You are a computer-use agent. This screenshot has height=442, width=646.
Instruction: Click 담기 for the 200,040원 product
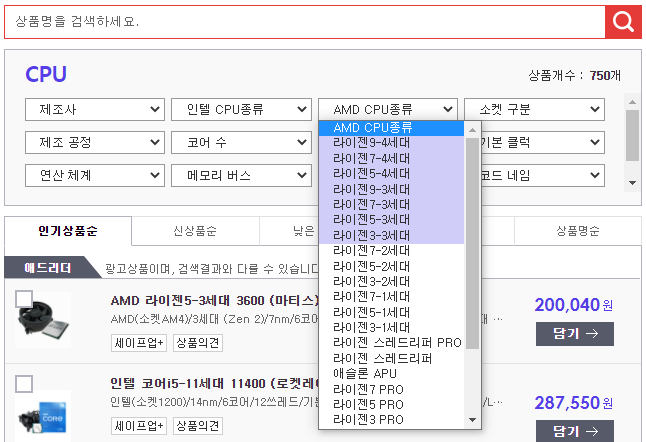click(575, 334)
